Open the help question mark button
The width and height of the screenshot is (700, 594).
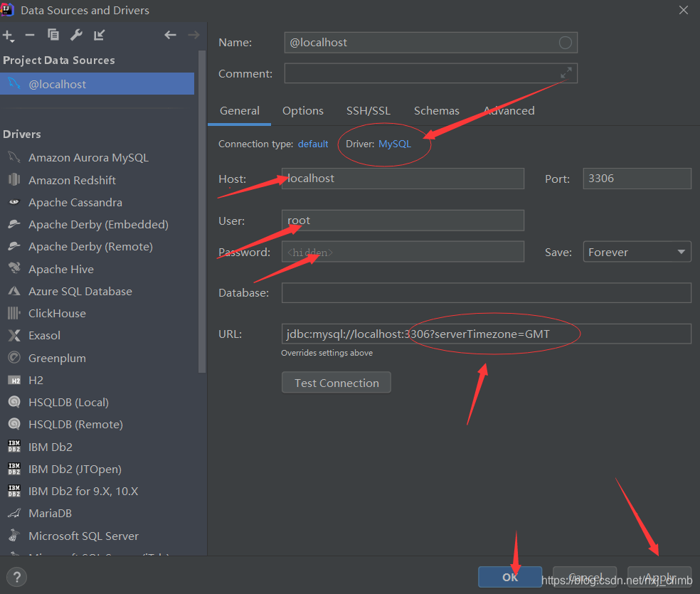pos(17,577)
